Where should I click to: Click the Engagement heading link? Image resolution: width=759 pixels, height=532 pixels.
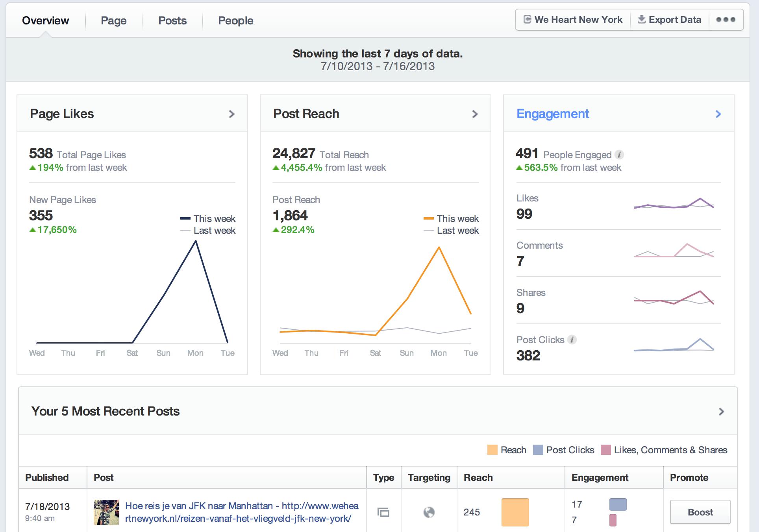(x=552, y=114)
